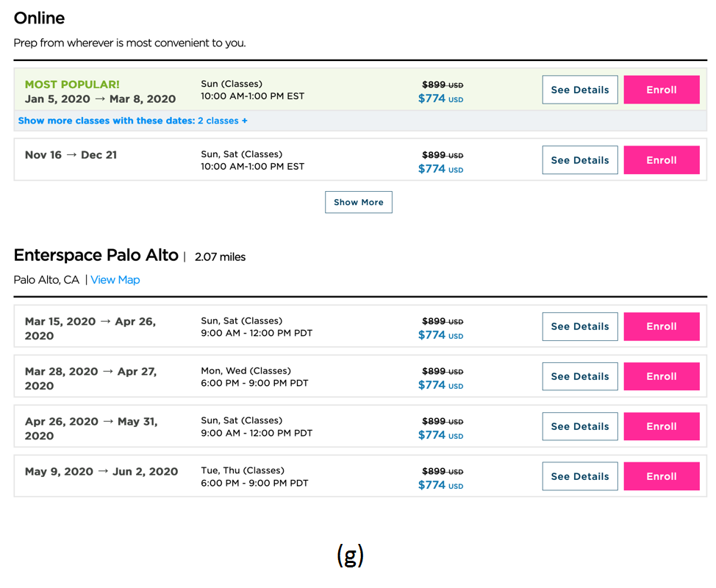Image resolution: width=716 pixels, height=588 pixels.
Task: See Details for Jan 5 online class
Action: [579, 90]
